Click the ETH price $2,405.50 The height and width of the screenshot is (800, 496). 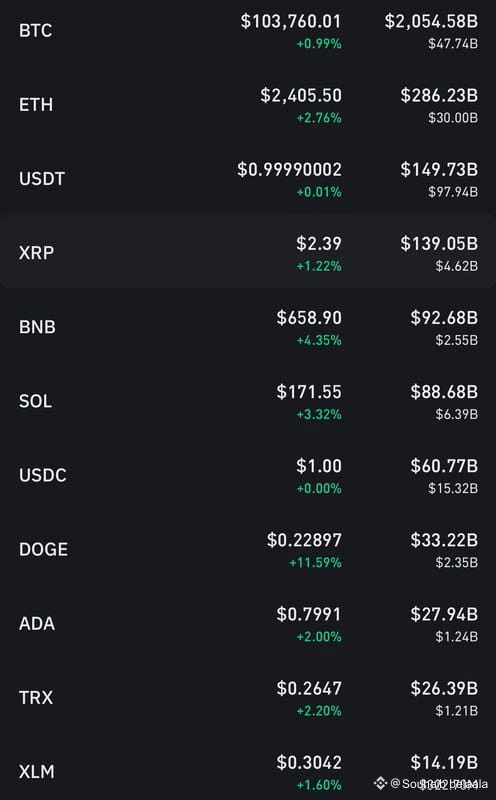pos(301,95)
